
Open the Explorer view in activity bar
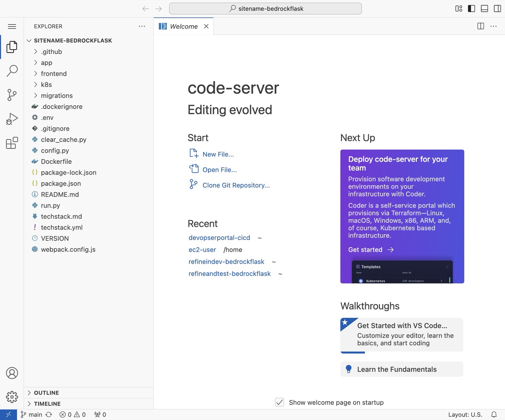12,47
